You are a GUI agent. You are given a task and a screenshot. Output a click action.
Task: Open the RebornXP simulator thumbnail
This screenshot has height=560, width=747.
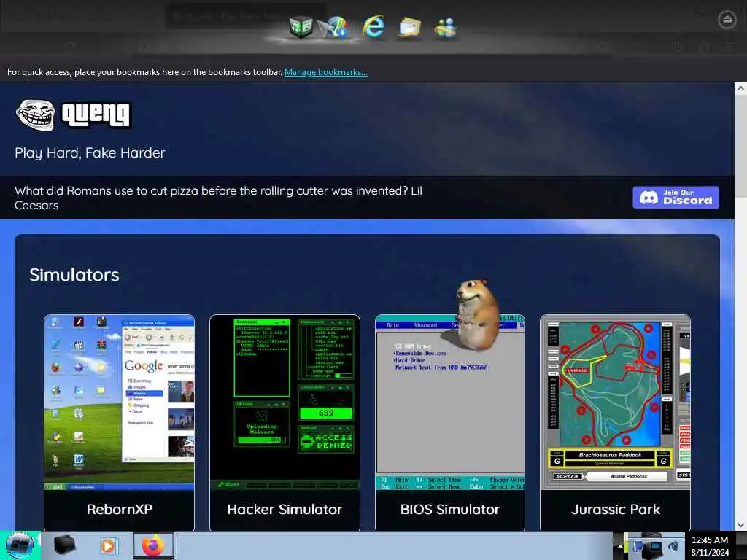tap(119, 402)
